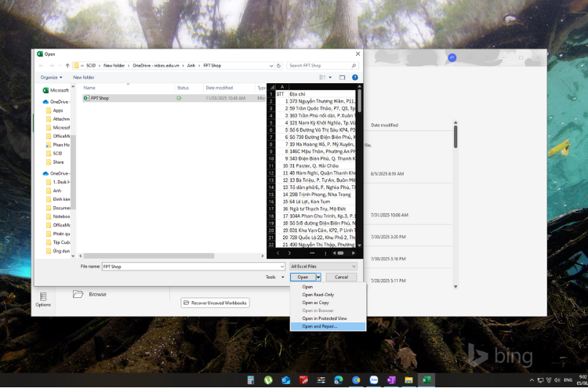Click next sheet arrow in preview pane
588x392 pixels.
point(289,253)
